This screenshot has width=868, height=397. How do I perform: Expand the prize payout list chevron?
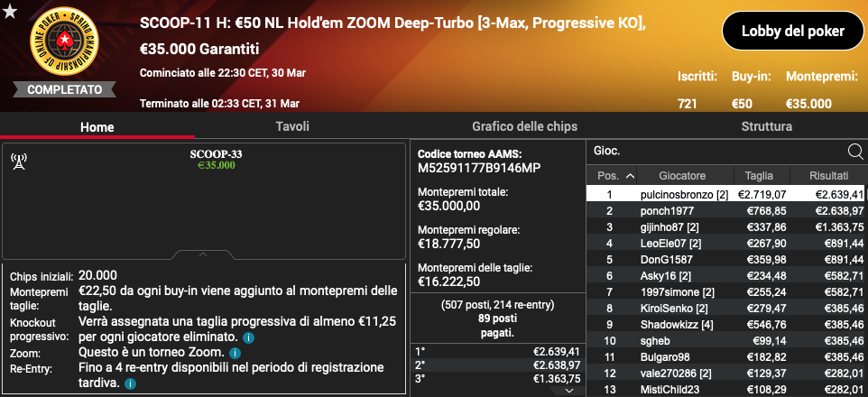point(568,390)
